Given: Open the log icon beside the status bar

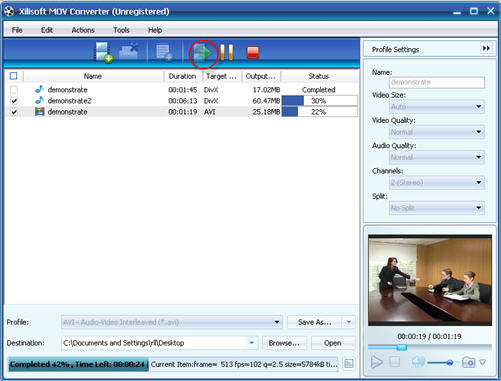Looking at the screenshot, I should pyautogui.click(x=349, y=363).
